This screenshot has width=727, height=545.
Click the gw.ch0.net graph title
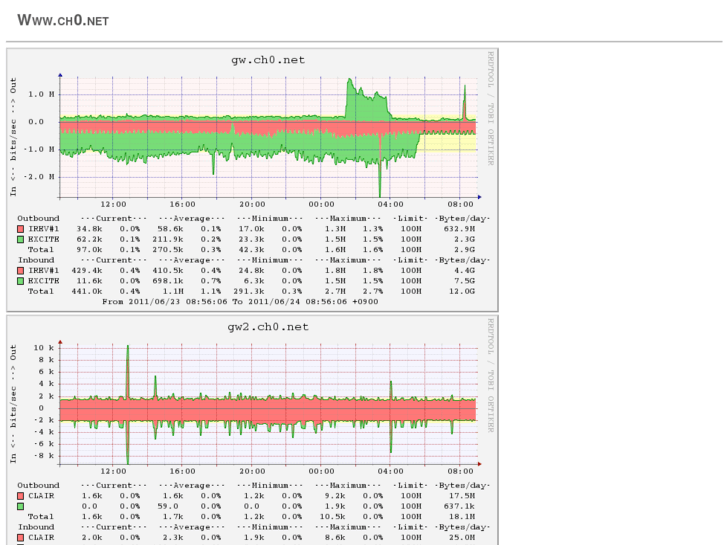268,59
